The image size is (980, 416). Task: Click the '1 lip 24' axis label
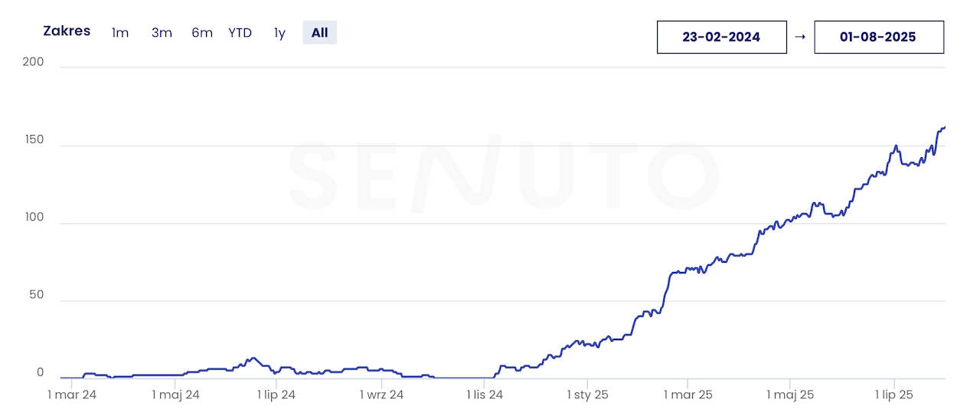(276, 395)
